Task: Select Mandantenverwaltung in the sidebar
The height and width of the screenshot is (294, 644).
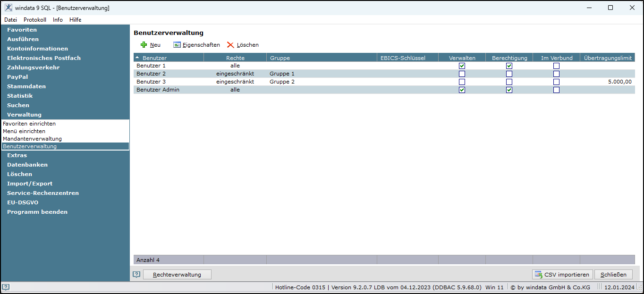Action: tap(32, 139)
